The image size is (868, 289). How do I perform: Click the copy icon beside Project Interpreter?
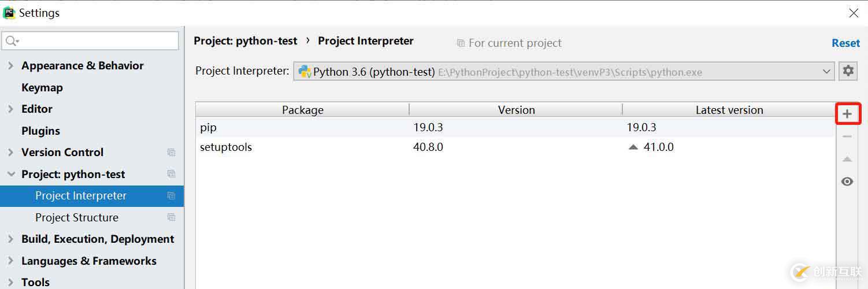pyautogui.click(x=171, y=196)
